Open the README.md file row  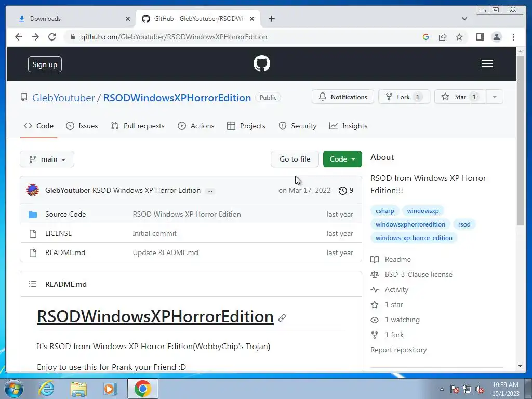click(x=191, y=252)
